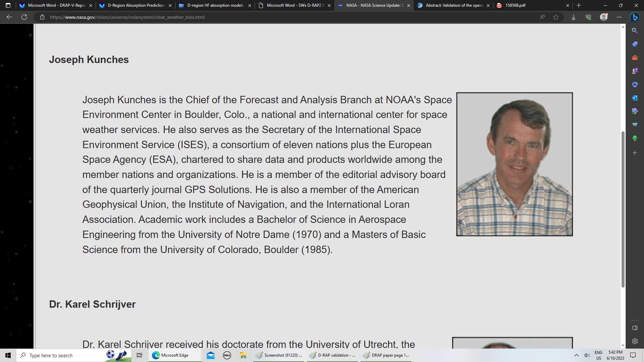This screenshot has width=644, height=362.
Task: Open the sidebar search icon
Action: click(635, 31)
